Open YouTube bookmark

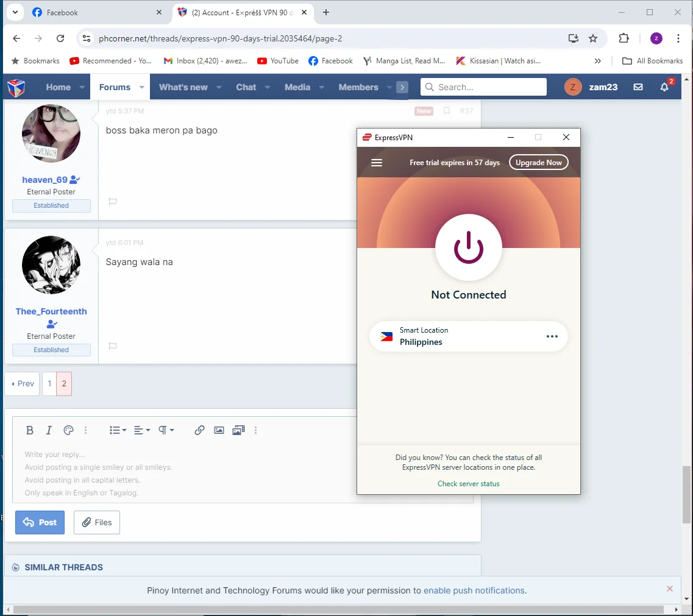[278, 61]
